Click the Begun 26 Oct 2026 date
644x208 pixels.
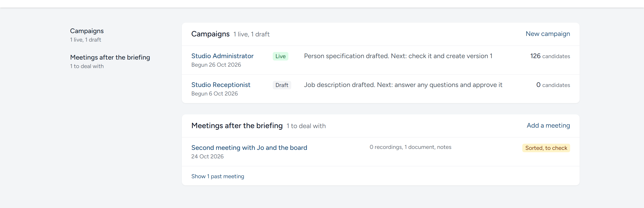click(x=216, y=65)
